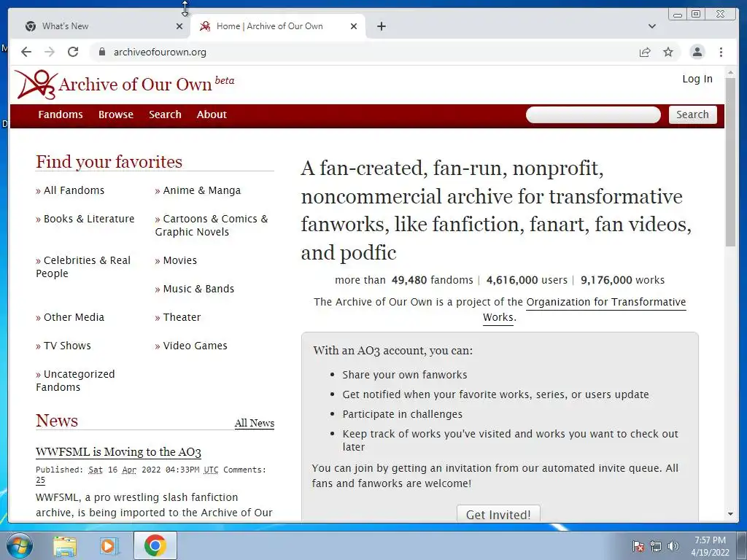
Task: Open the Windows Start button
Action: click(20, 545)
